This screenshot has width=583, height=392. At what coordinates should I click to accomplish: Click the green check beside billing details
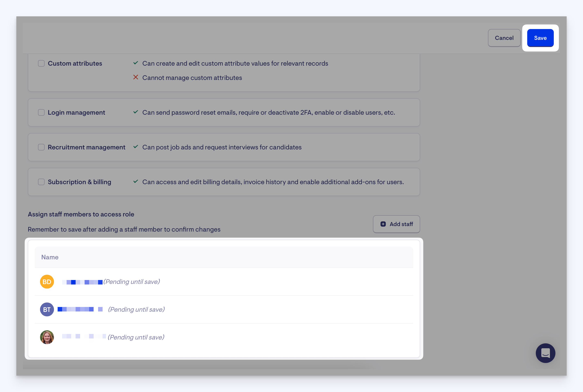point(136,181)
